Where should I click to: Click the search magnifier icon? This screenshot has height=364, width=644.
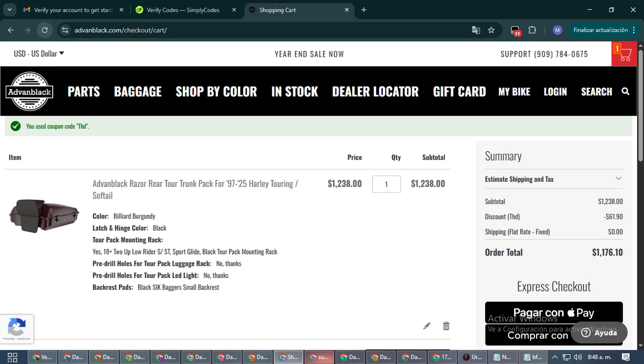[x=626, y=92]
